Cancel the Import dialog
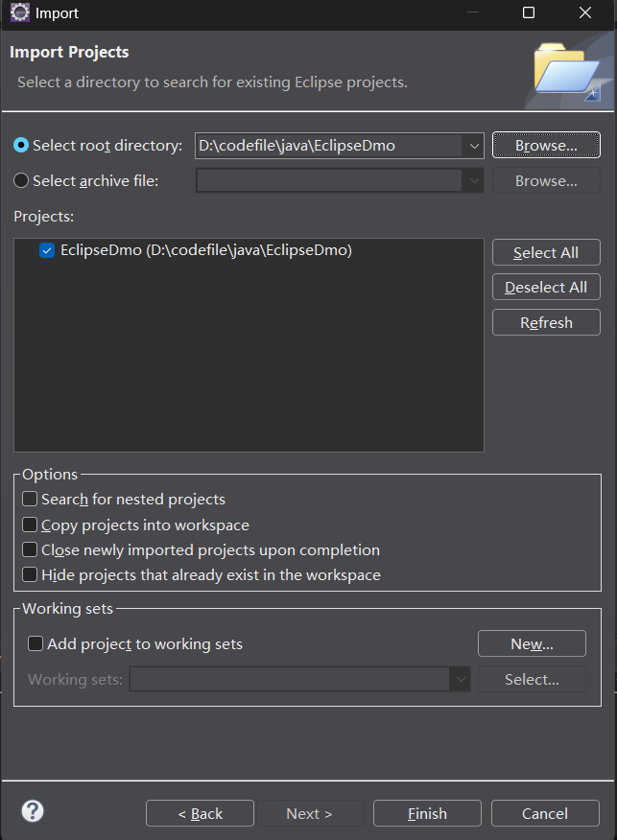Viewport: 617px width, 840px height. 545,813
